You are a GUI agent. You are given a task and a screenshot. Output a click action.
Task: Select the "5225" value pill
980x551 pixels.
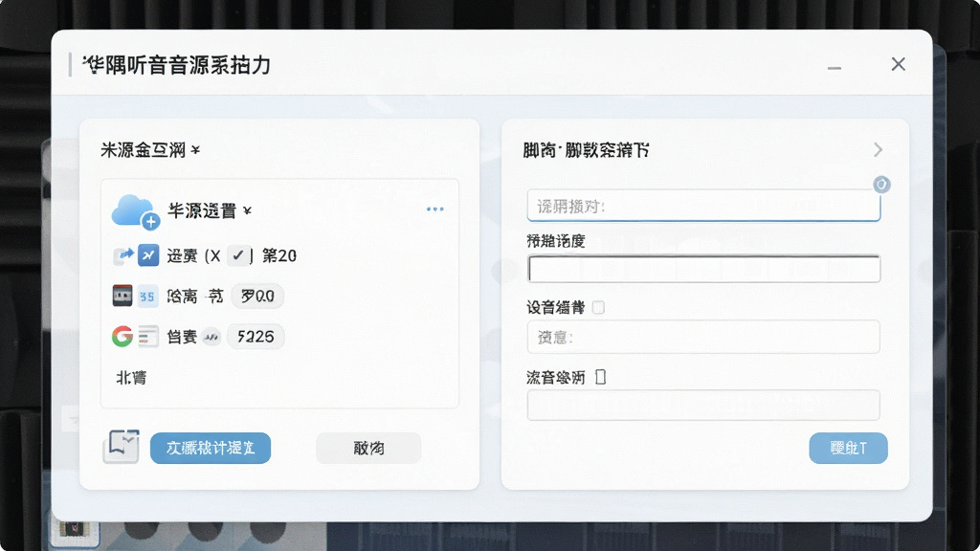click(256, 338)
